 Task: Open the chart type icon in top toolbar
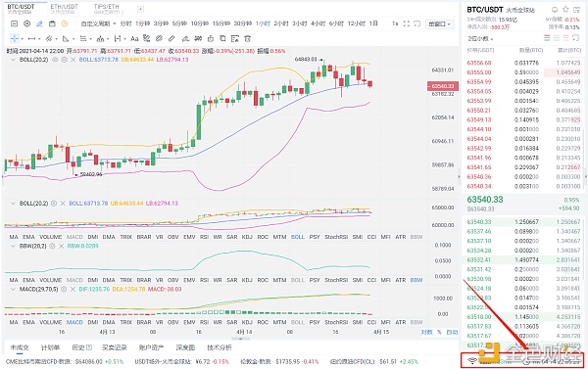[14, 23]
